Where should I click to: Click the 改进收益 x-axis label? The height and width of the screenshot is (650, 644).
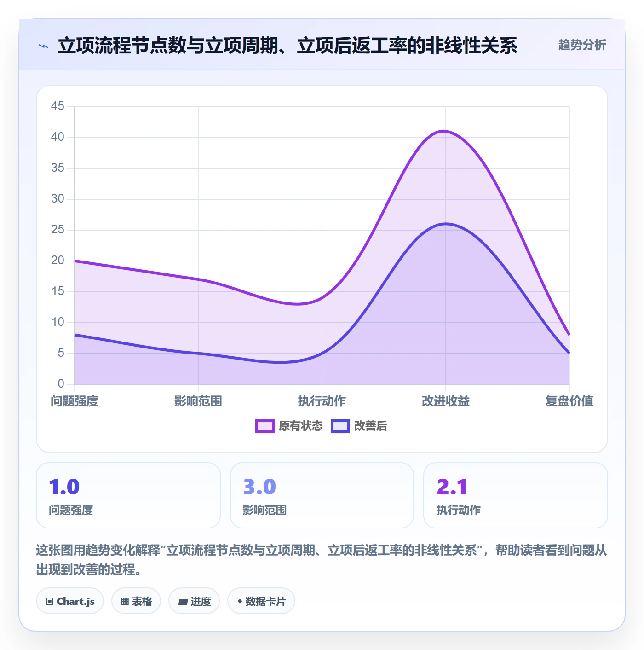coord(446,401)
